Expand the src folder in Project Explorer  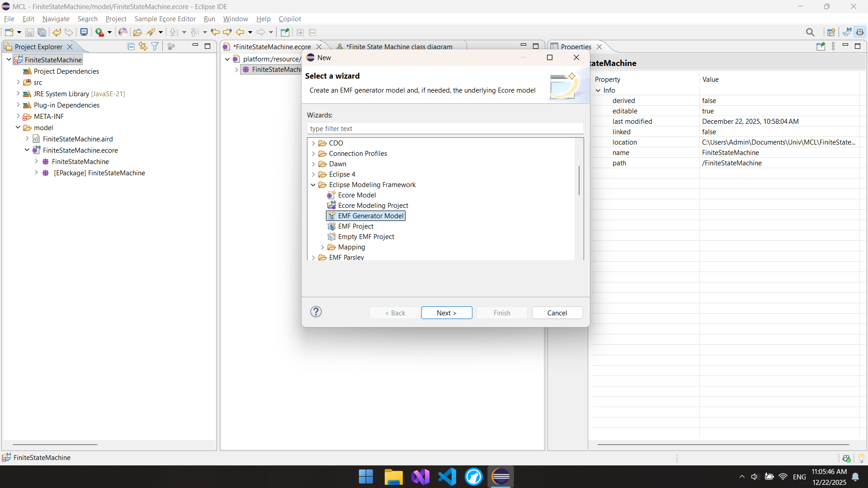(x=18, y=82)
